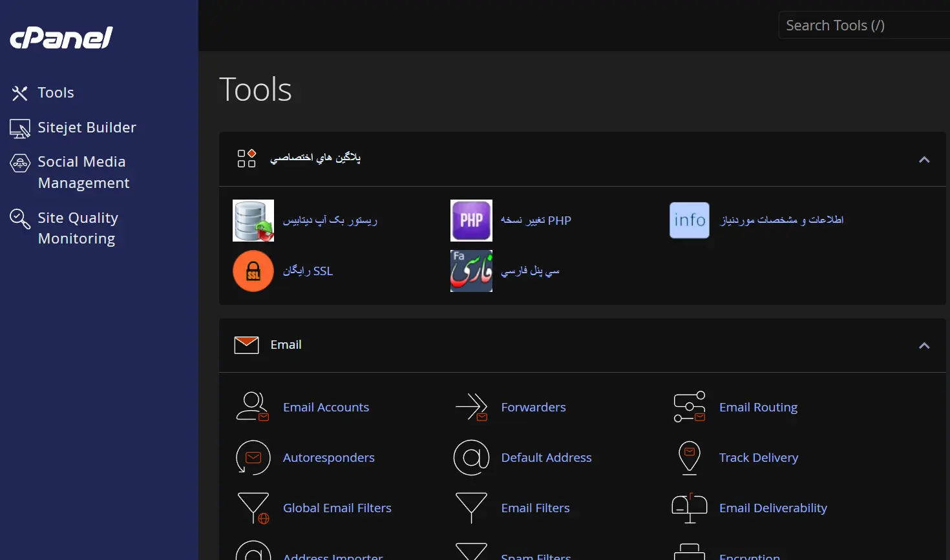The height and width of the screenshot is (560, 950).
Task: Open Social Media Management in sidebar
Action: tap(83, 172)
